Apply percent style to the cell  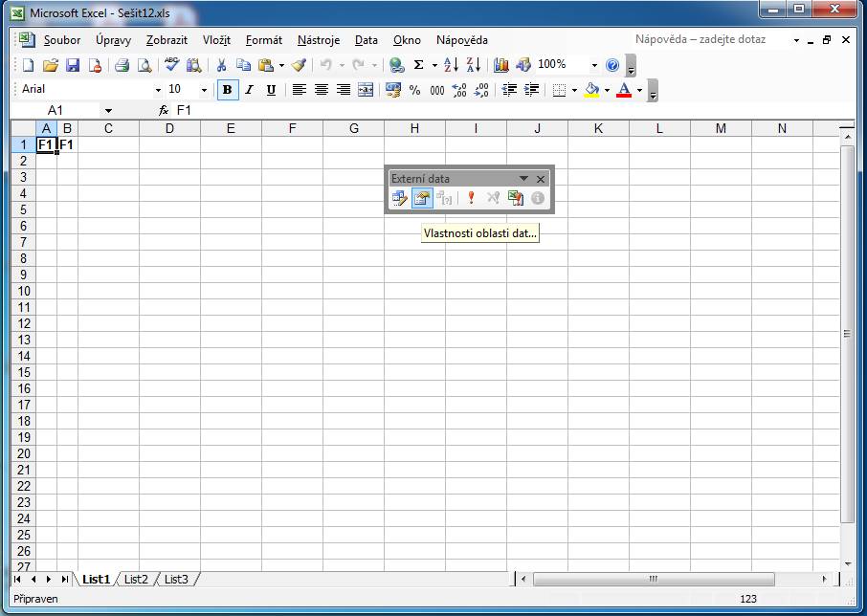(x=414, y=90)
